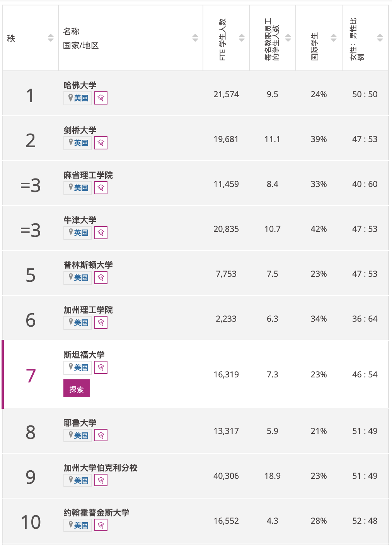Click the 探索 button under 斯坦福大学

(77, 388)
